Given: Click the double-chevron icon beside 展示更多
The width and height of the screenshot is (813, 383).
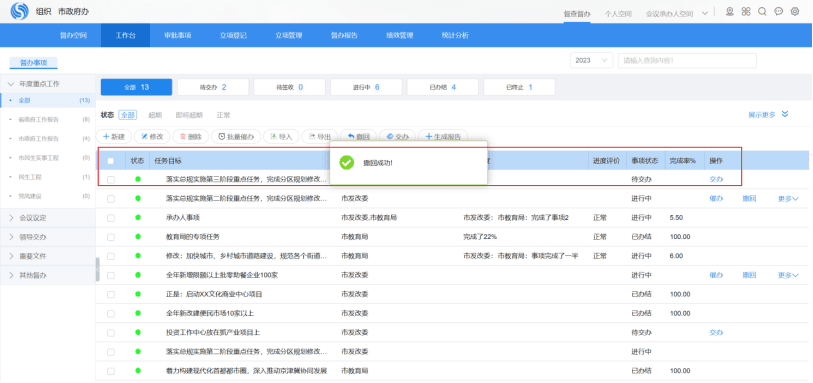Looking at the screenshot, I should [x=785, y=114].
